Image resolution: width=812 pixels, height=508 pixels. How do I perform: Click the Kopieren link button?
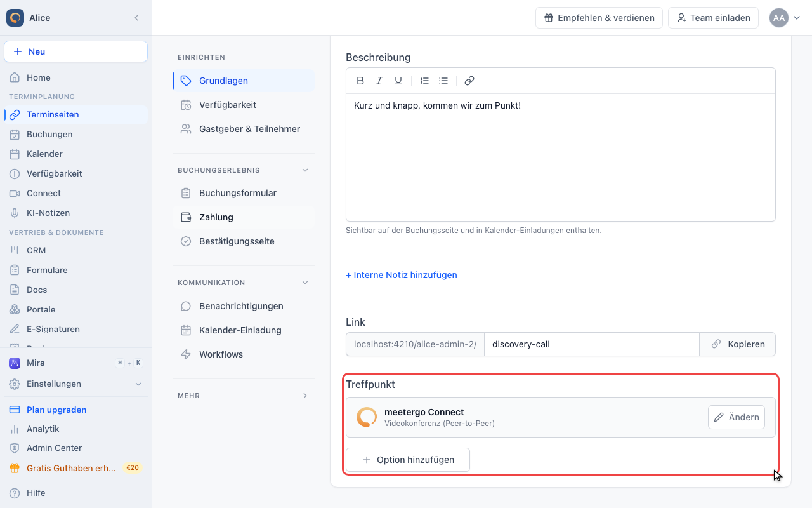[737, 344]
